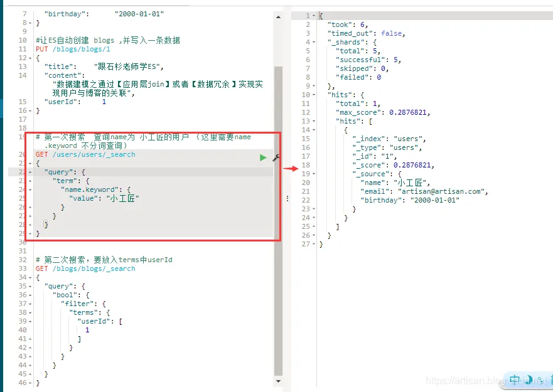The height and width of the screenshot is (392, 553).
Task: Click the vertical ellipsis handle between editor panels
Action: [287, 199]
